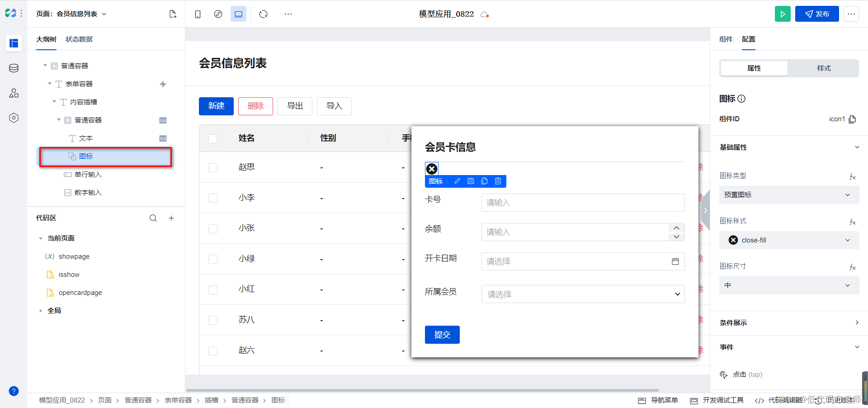This screenshot has width=868, height=408.
Task: Select the close-fill icon in the dialog
Action: pyautogui.click(x=432, y=169)
